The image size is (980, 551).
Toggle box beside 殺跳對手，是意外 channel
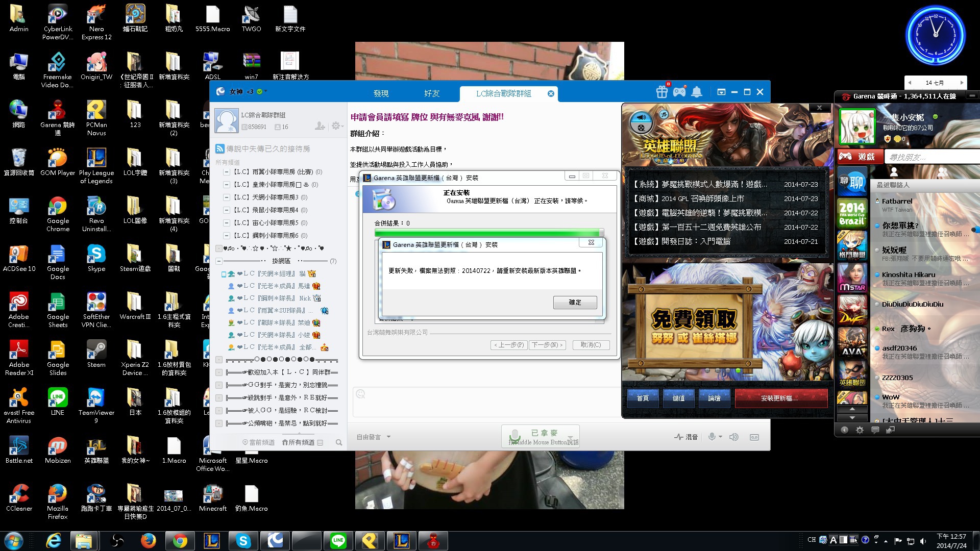[x=219, y=397]
